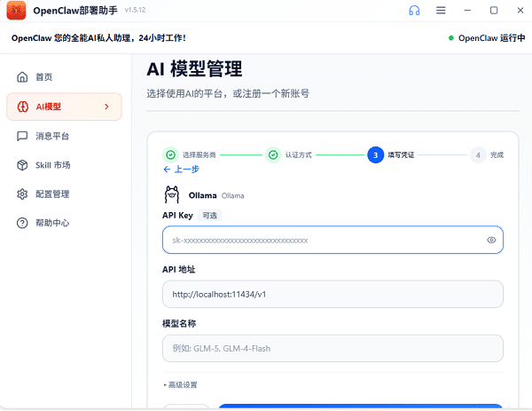This screenshot has width=532, height=411.
Task: Toggle API Key visibility eye icon
Action: (x=491, y=240)
